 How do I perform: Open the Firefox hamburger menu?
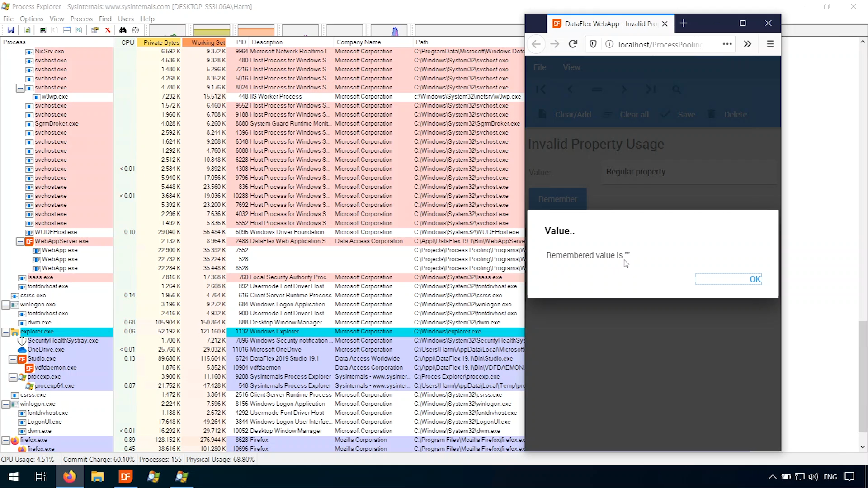coord(770,44)
